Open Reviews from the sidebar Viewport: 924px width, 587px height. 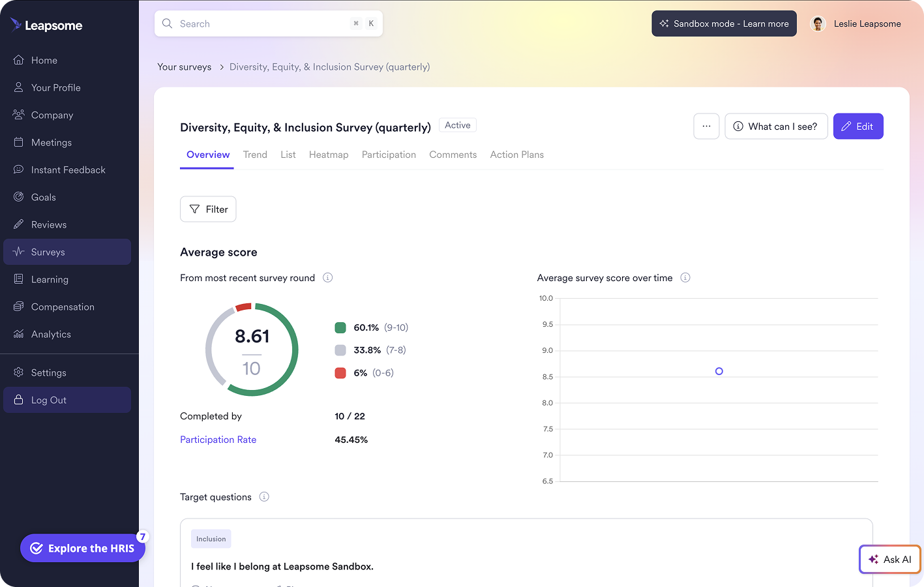tap(49, 224)
